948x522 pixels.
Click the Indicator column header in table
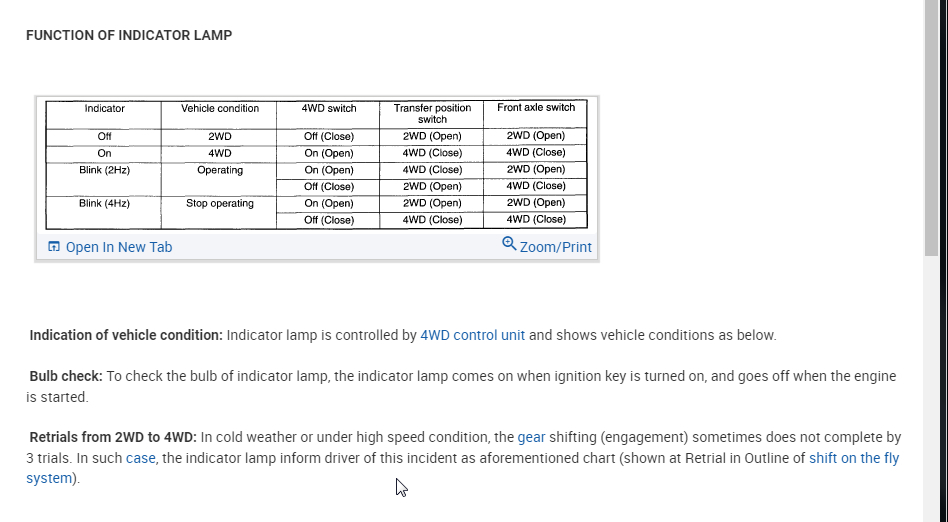point(104,108)
